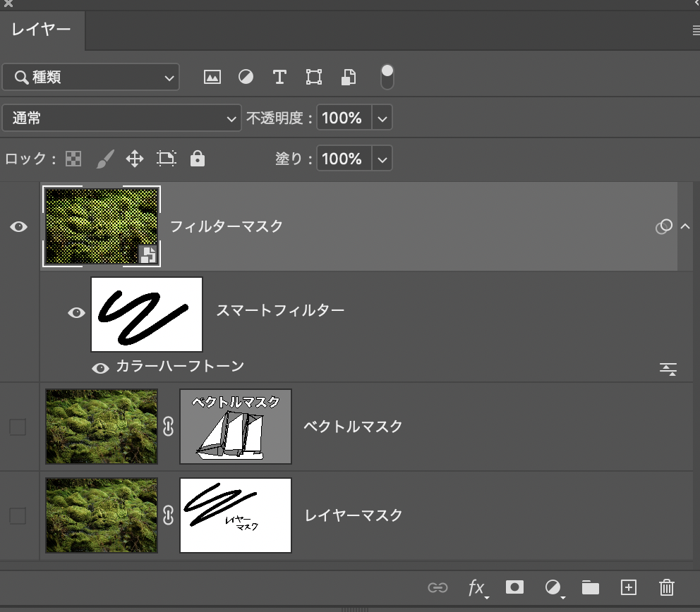Add a layer mask button

click(514, 587)
